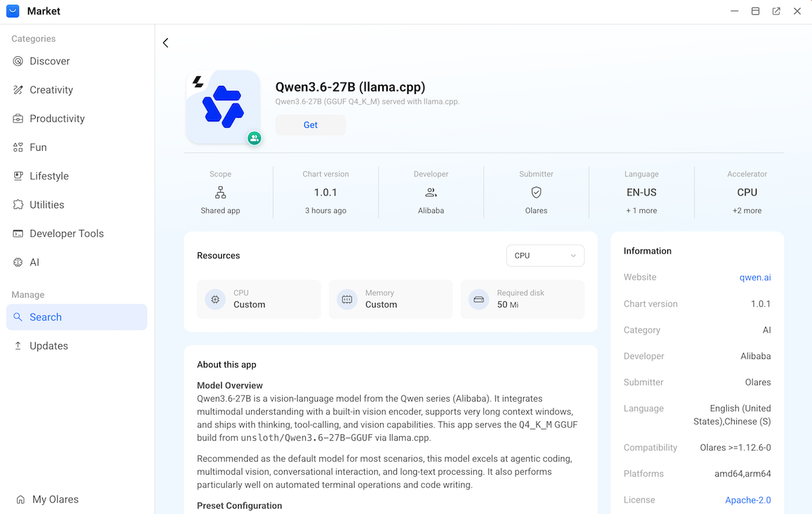Viewport: 812px width, 514px height.
Task: Open the Apache-2.0 license link
Action: [748, 500]
